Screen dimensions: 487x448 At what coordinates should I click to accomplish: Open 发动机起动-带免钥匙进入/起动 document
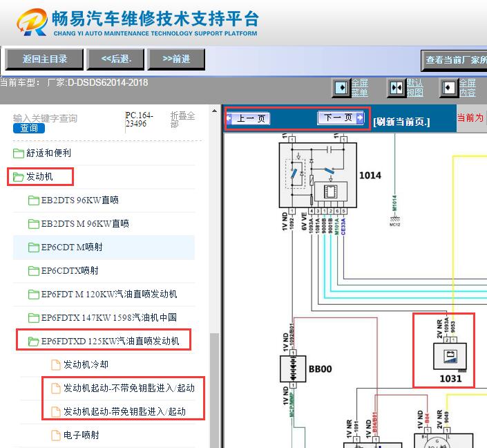tap(124, 411)
